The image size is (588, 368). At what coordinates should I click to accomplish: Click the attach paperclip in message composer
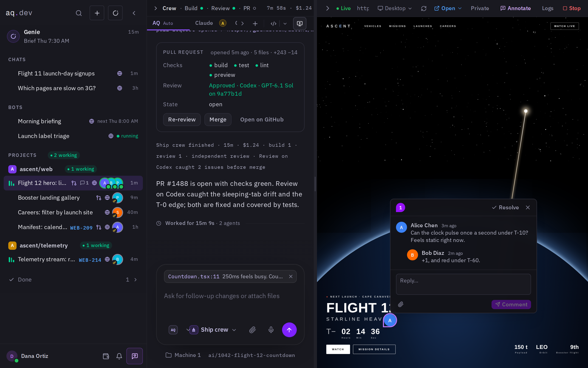[x=252, y=330]
